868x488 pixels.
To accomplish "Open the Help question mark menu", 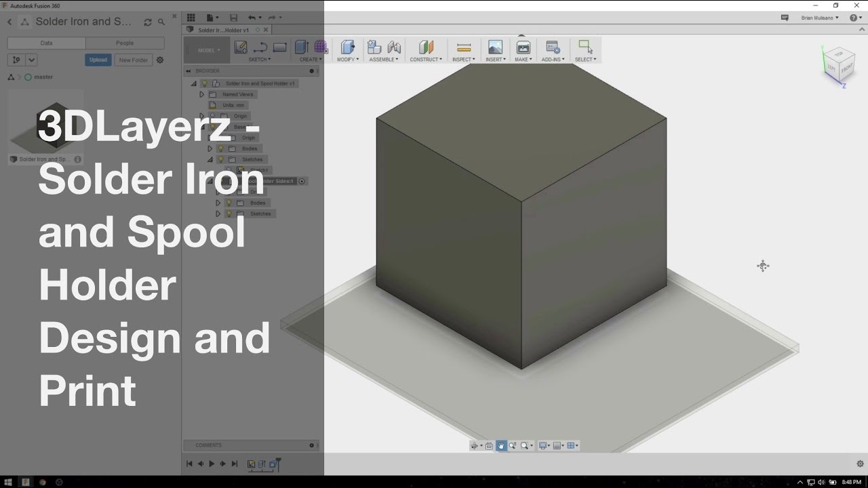I will click(x=855, y=18).
